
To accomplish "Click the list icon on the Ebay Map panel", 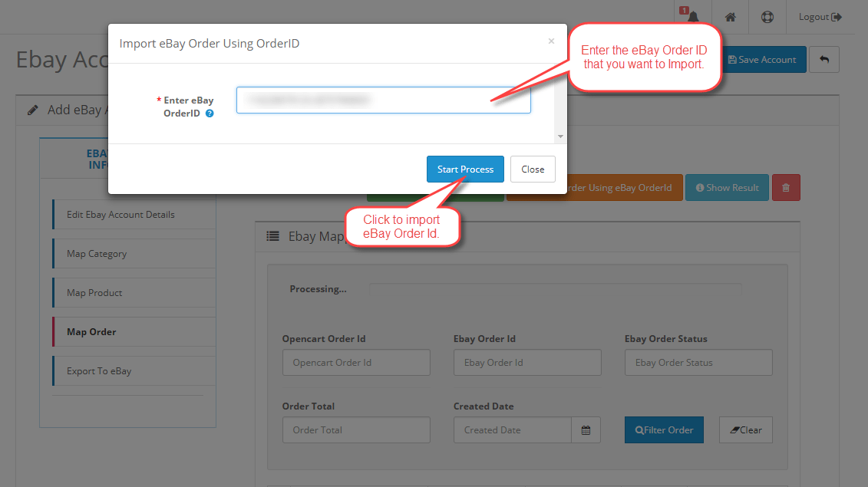I will click(273, 236).
